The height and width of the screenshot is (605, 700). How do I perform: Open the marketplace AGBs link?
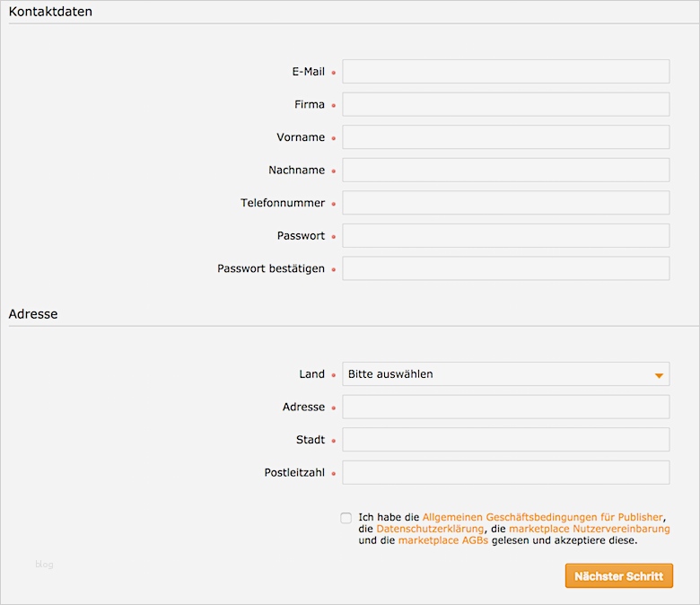(443, 541)
